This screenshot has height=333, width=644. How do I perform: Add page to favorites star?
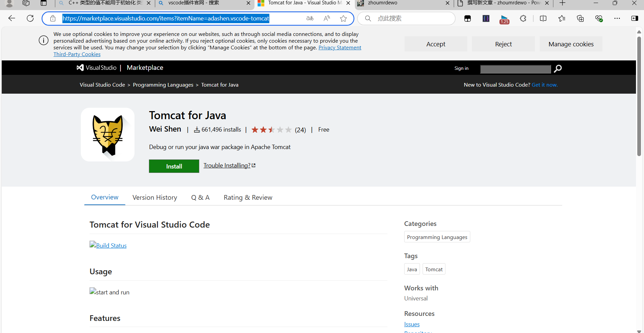343,18
